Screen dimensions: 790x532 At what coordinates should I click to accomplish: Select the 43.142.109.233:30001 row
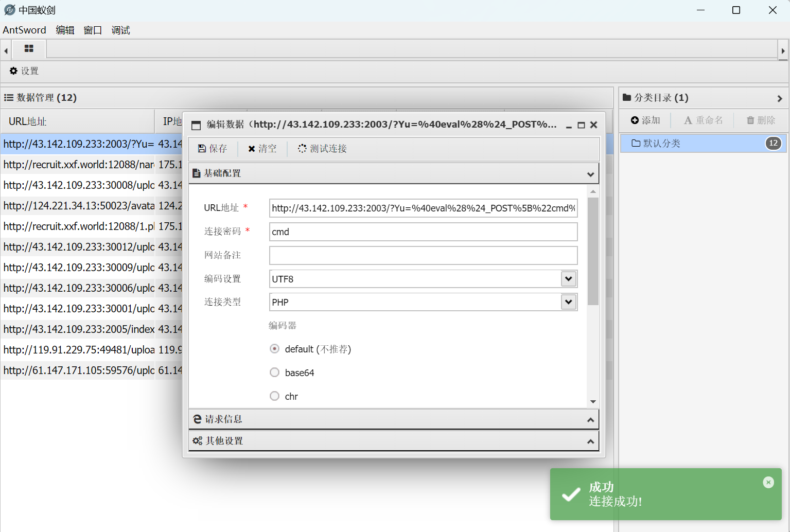tap(92, 309)
